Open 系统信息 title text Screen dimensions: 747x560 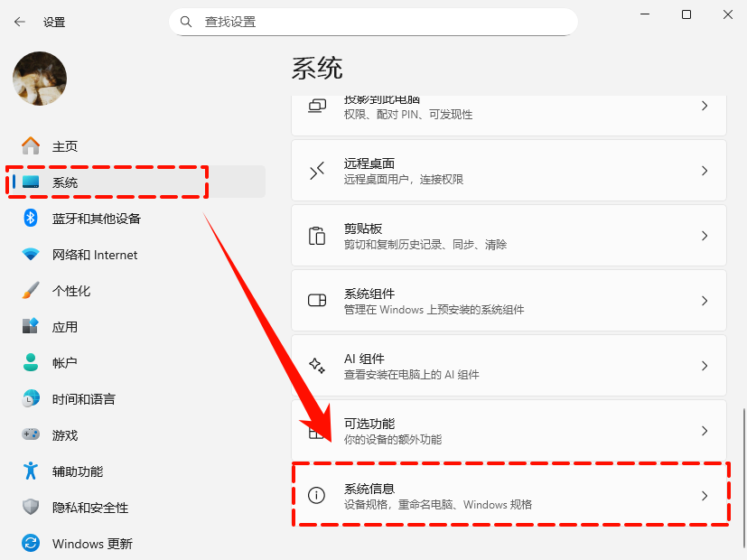coord(369,489)
